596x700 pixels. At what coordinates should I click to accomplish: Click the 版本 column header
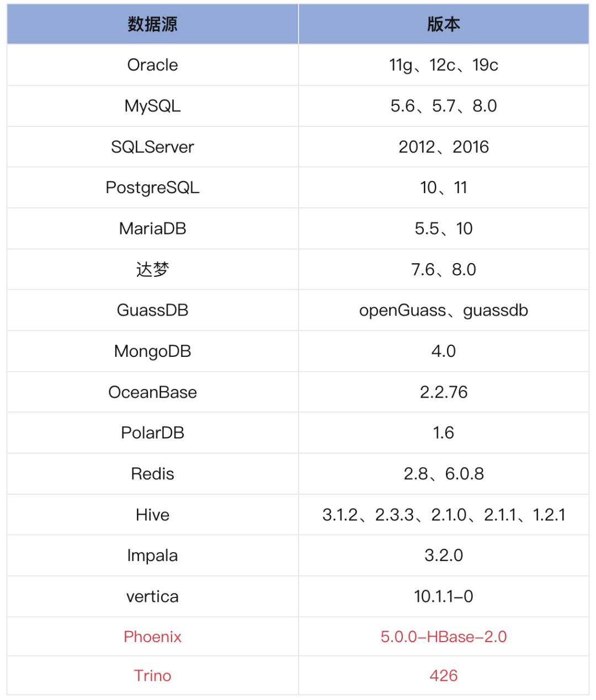pyautogui.click(x=444, y=24)
